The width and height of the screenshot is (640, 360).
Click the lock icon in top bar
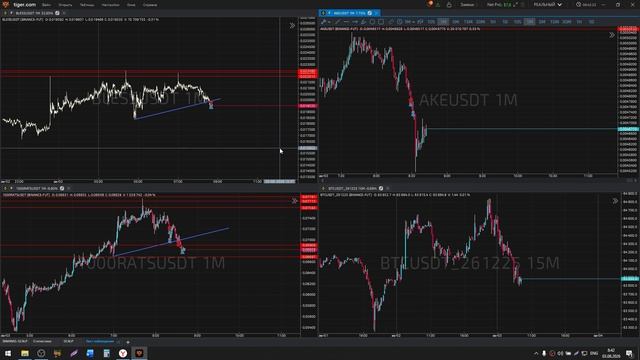coord(449,4)
